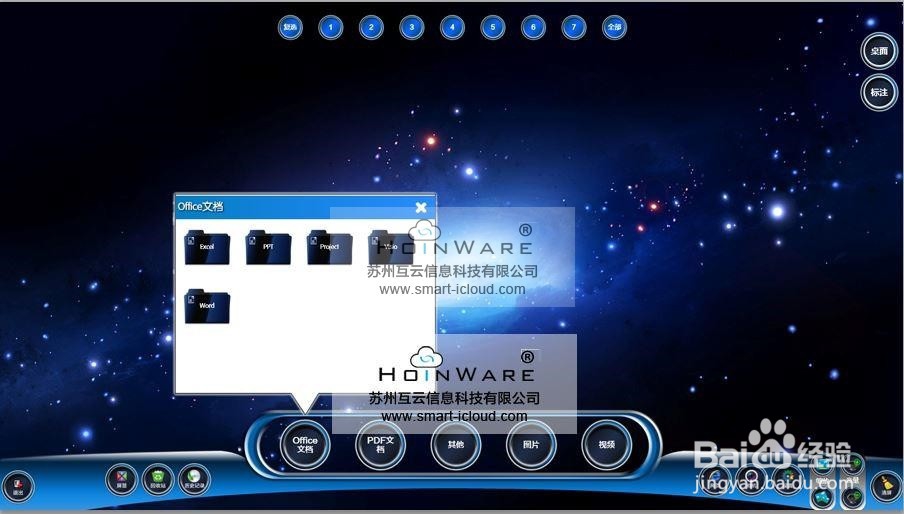Click the upper green arrow icon in the corner
904x514 pixels.
coord(852,464)
